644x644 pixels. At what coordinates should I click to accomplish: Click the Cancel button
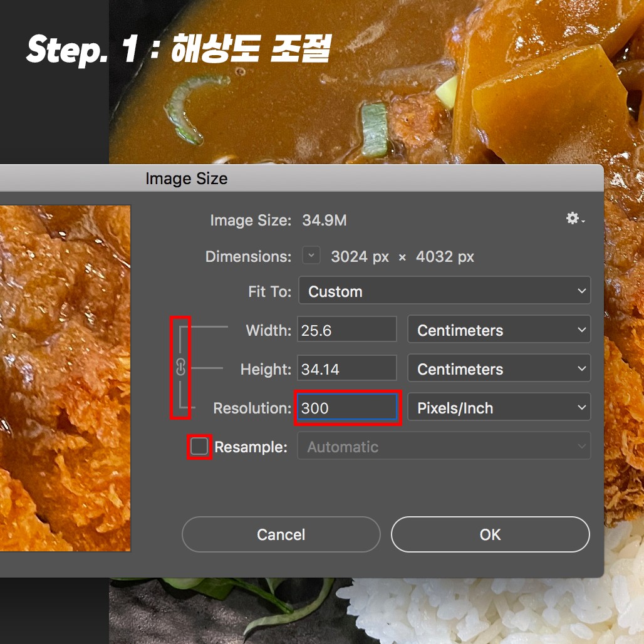point(281,534)
